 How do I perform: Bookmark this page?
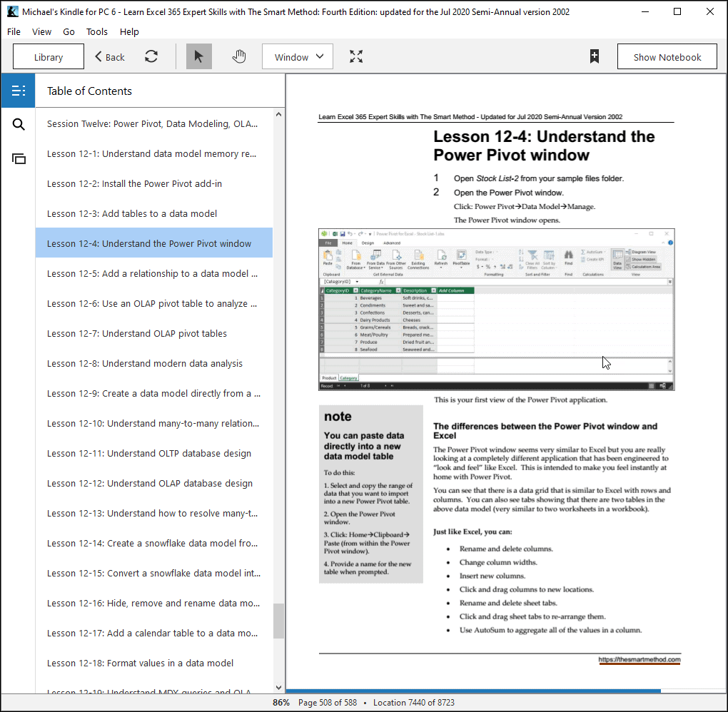(x=595, y=56)
